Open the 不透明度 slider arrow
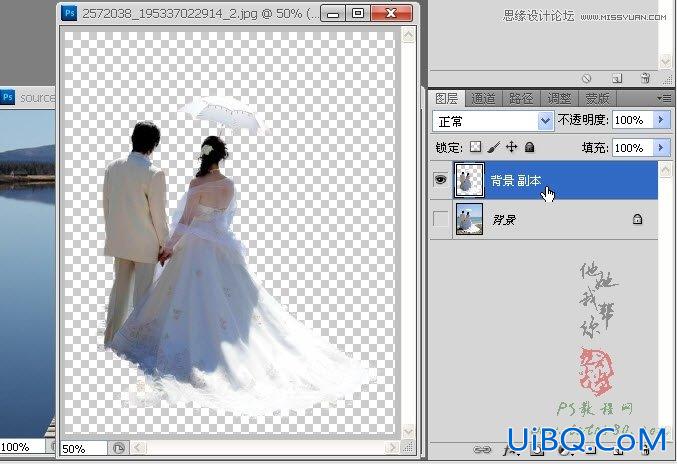Image resolution: width=677 pixels, height=464 pixels. click(661, 120)
